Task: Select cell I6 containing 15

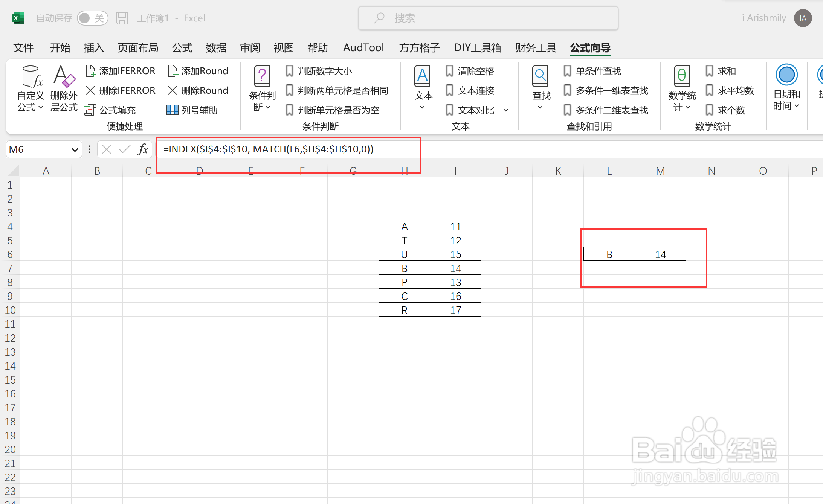Action: click(x=455, y=254)
